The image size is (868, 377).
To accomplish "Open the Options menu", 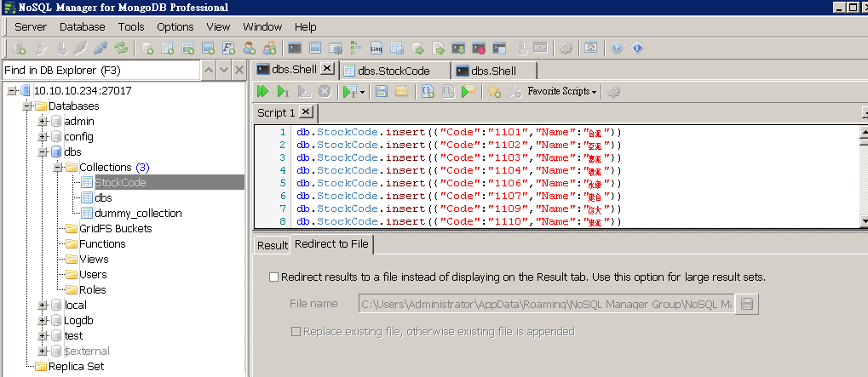I will pos(175,26).
